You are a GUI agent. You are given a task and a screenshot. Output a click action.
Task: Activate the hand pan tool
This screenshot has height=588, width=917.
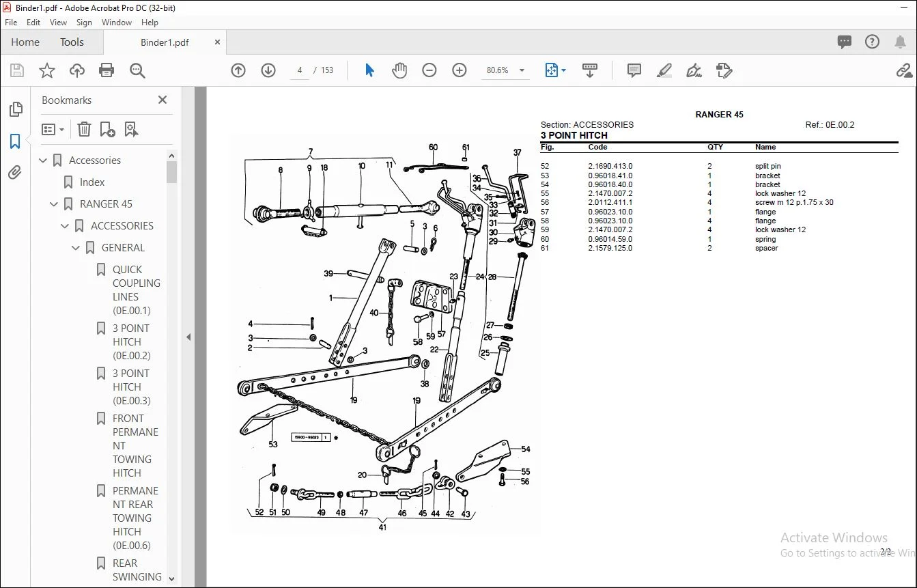pos(399,70)
